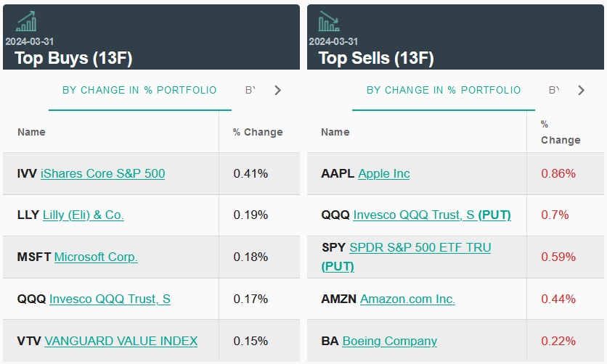The height and width of the screenshot is (364, 607).
Task: Open the Apple Inc link
Action: click(383, 173)
